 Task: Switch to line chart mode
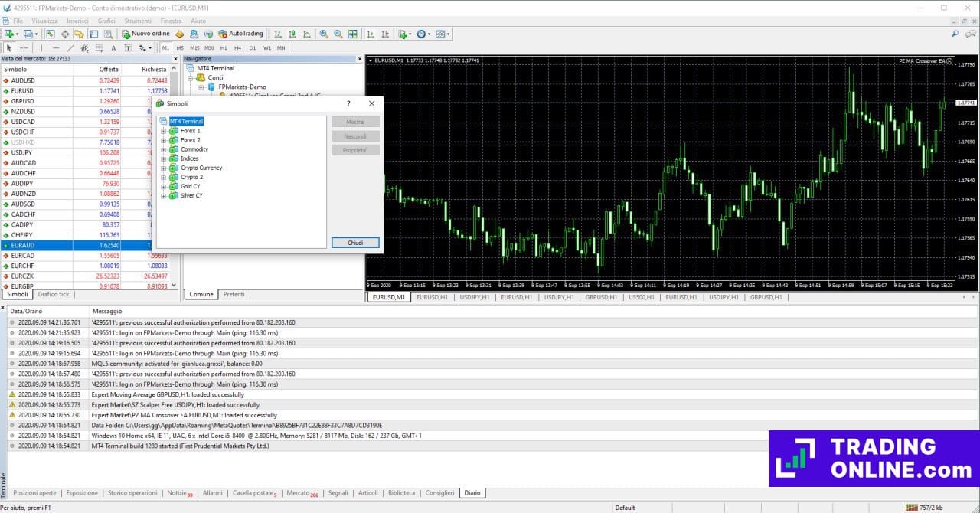tap(305, 34)
